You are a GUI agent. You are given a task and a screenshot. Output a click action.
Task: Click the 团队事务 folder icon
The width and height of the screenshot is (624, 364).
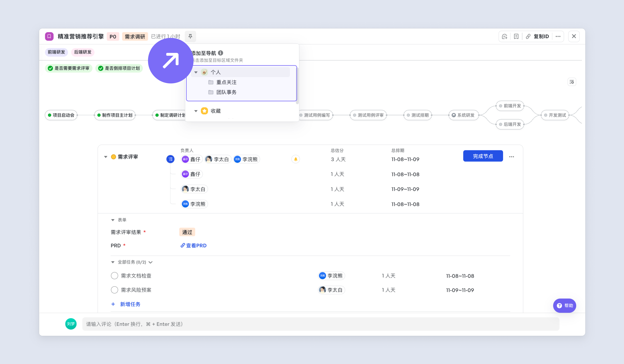pyautogui.click(x=211, y=92)
